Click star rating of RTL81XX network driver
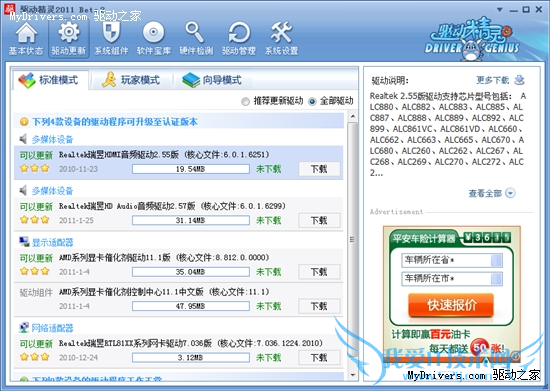Image resolution: width=550 pixels, height=391 pixels. pyautogui.click(x=34, y=357)
